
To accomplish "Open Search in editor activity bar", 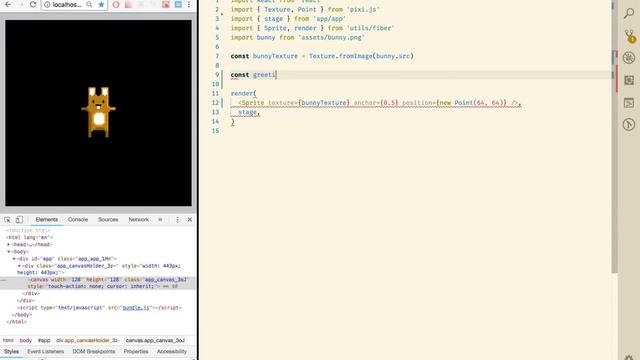I will tap(629, 13).
